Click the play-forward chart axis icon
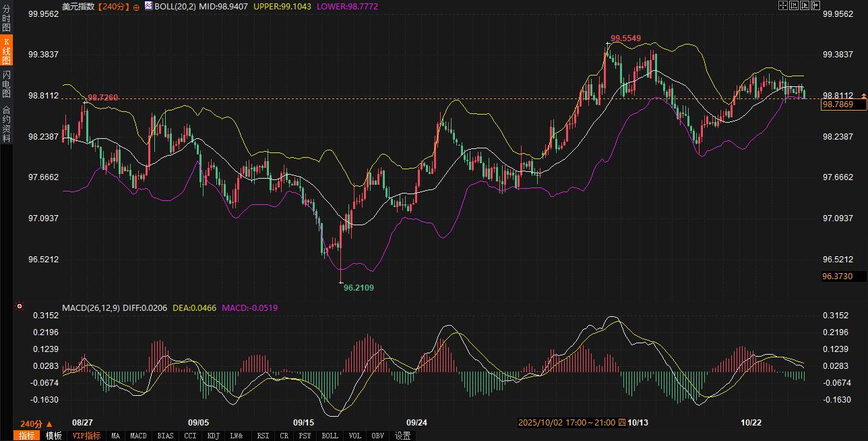This screenshot has height=441, width=868. (x=805, y=5)
